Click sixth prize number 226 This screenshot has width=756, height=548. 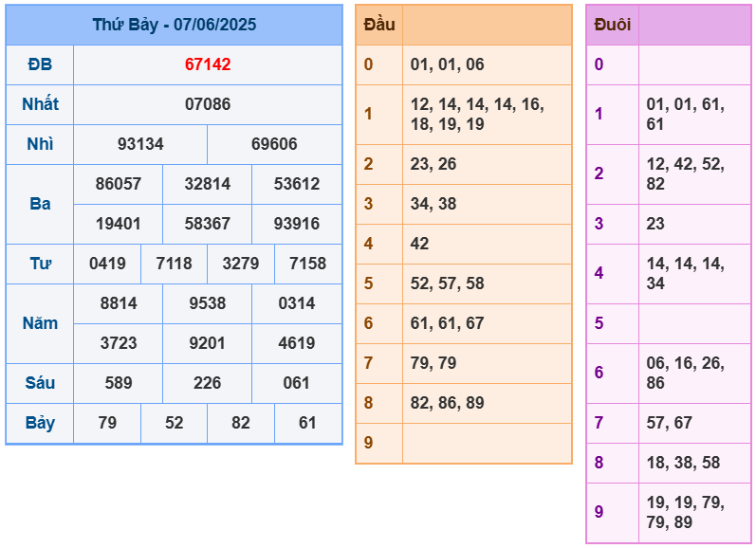pyautogui.click(x=207, y=383)
